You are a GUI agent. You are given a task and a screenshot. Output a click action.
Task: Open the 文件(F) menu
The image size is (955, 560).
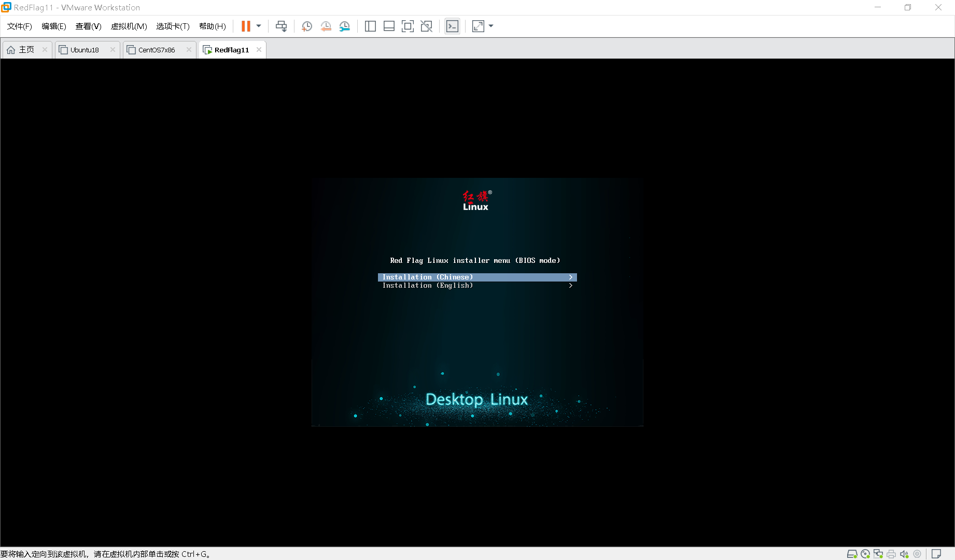click(19, 26)
